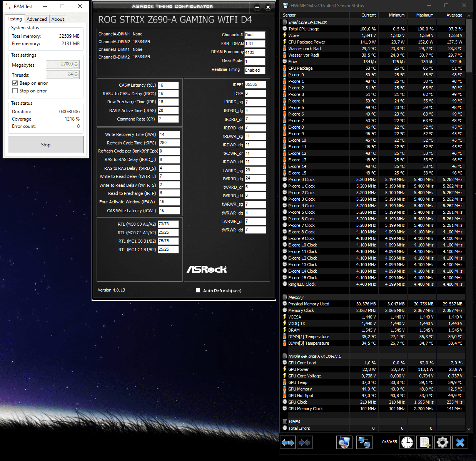This screenshot has height=461, width=476.
Task: Click the Sensor column header
Action: (315, 15)
